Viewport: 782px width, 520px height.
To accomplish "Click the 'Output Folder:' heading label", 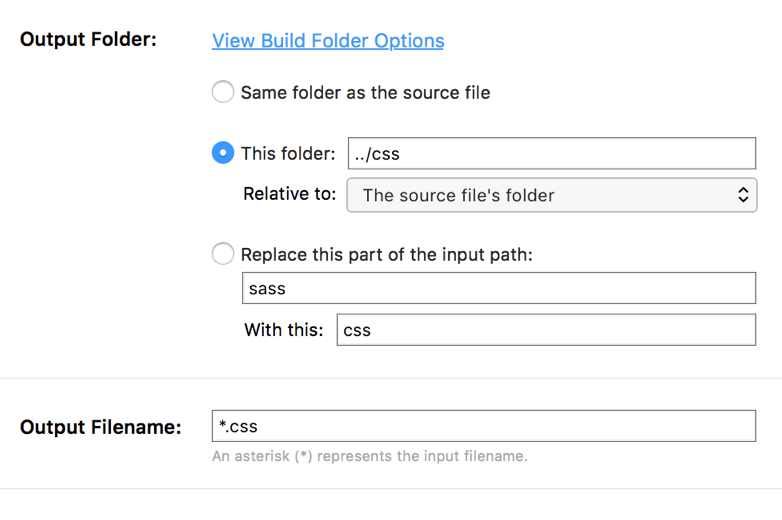I will coord(88,41).
